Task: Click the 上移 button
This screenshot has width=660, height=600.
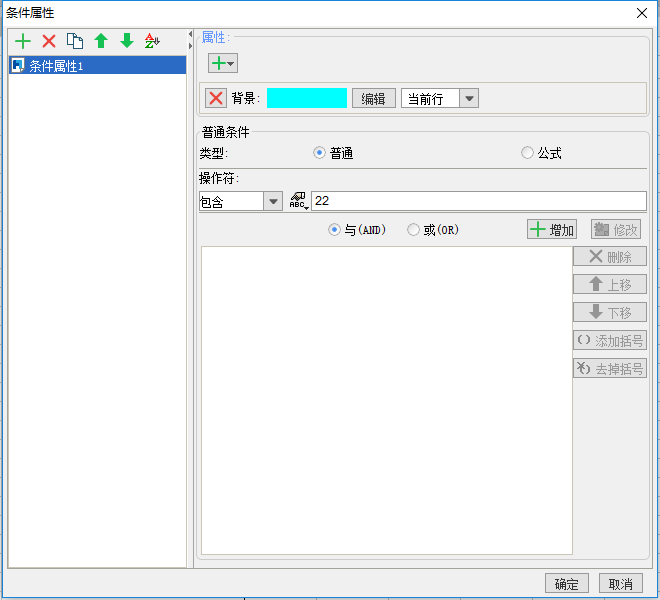Action: (x=610, y=284)
